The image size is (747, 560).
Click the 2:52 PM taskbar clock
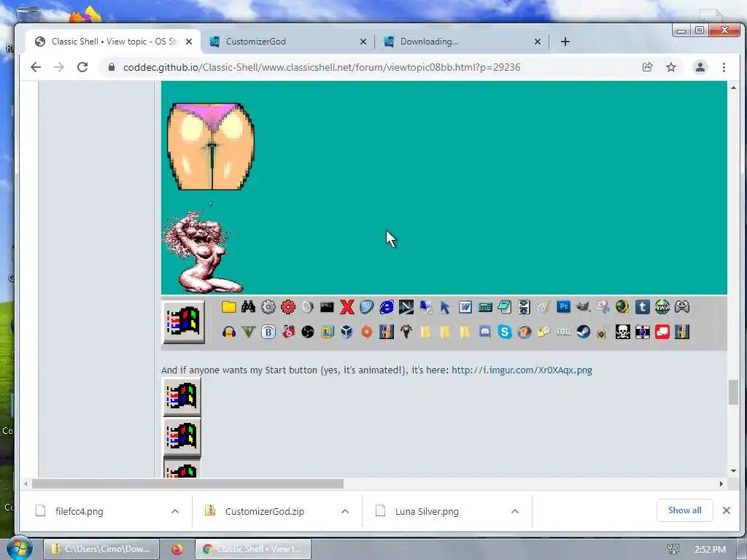pos(710,550)
